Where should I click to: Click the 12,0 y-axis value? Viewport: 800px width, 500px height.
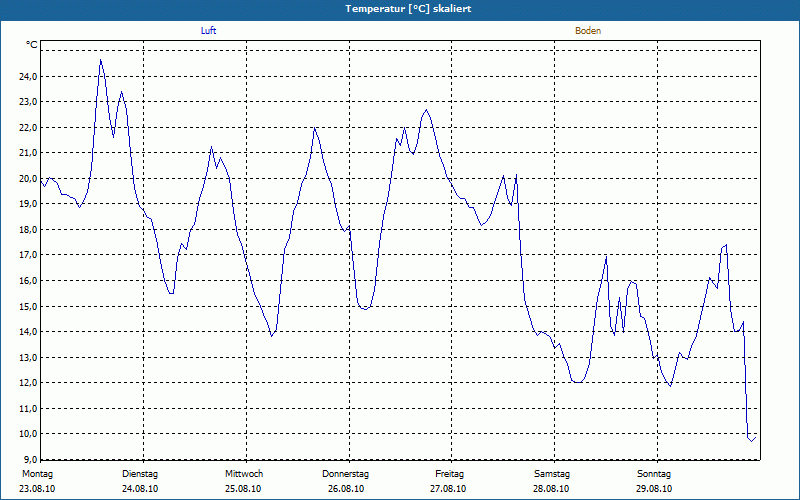(28, 383)
